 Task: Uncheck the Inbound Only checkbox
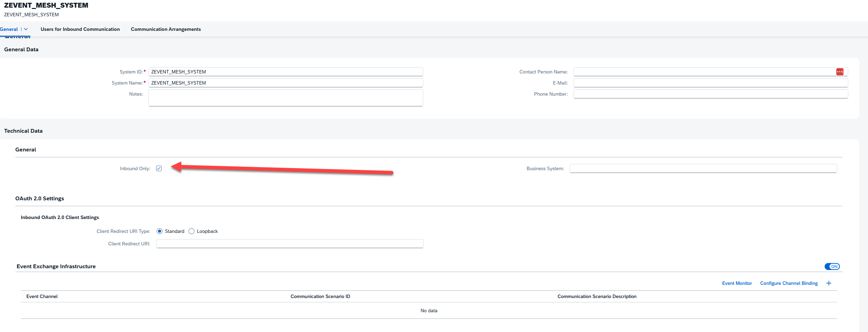(x=159, y=168)
